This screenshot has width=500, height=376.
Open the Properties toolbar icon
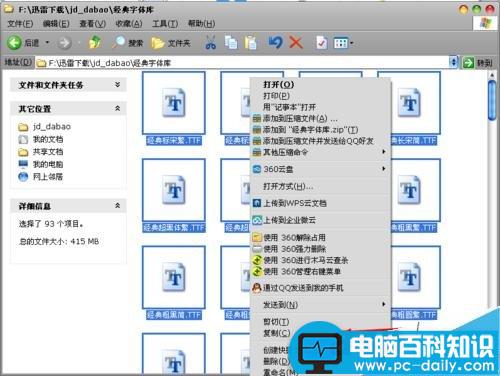(x=321, y=43)
